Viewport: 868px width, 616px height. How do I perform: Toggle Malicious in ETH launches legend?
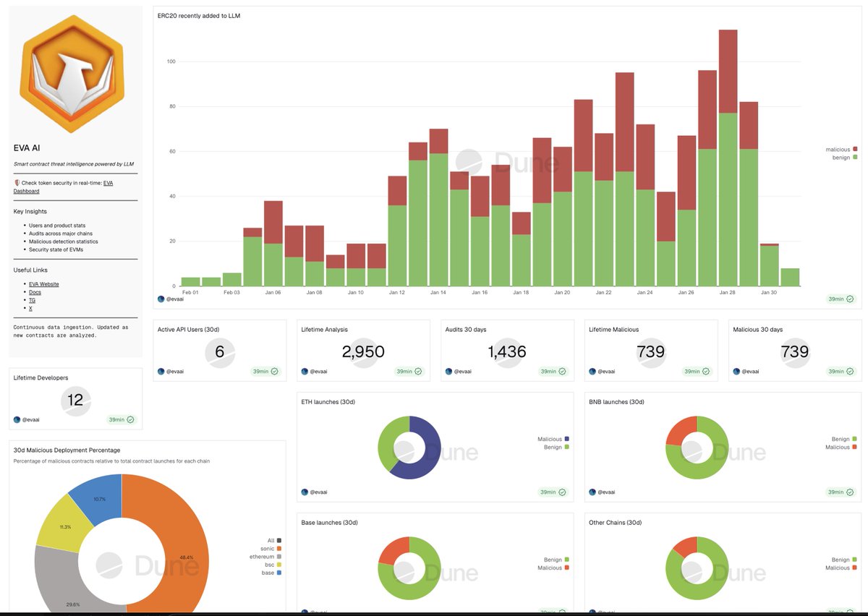click(553, 439)
